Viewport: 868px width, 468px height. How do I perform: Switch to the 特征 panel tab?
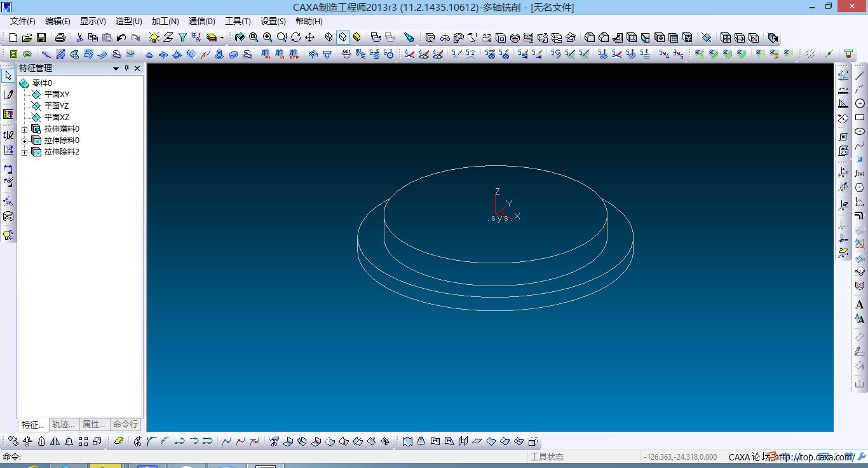[33, 425]
